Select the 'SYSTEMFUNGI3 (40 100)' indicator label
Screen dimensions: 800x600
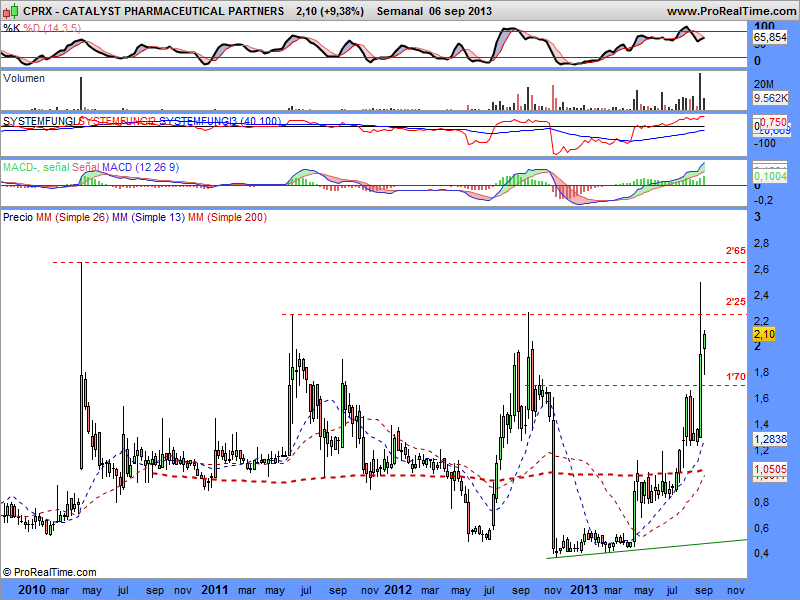pos(220,121)
